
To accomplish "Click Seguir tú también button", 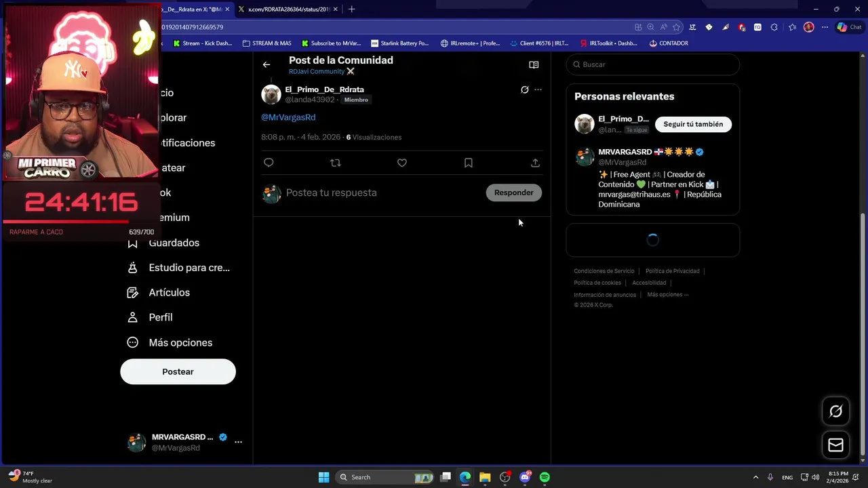I will coord(693,124).
